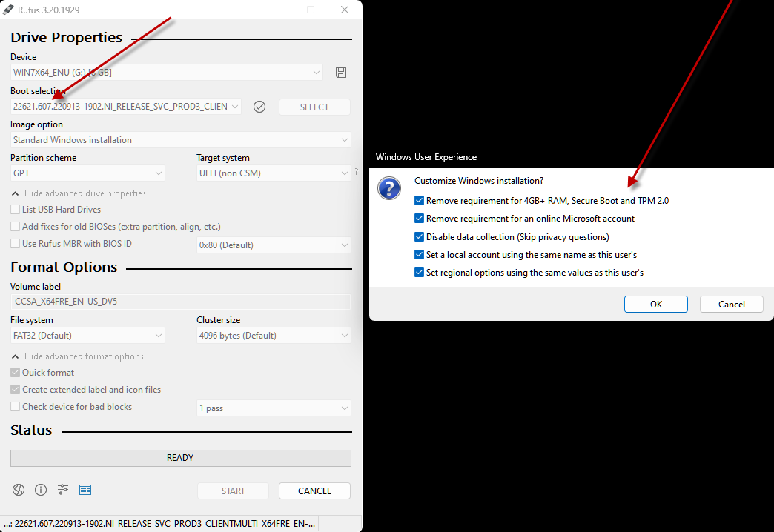The image size is (774, 532).
Task: Collapse Hide advanced format options
Action: pyautogui.click(x=78, y=356)
